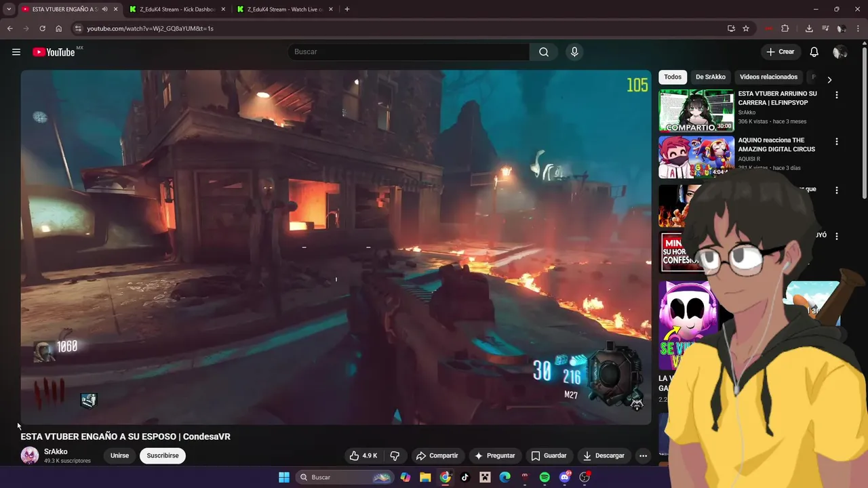This screenshot has width=868, height=488.
Task: Open the 'AQUINO reacciona THE AMAZING DIGITAL CIRCUS' title
Action: pos(776,144)
